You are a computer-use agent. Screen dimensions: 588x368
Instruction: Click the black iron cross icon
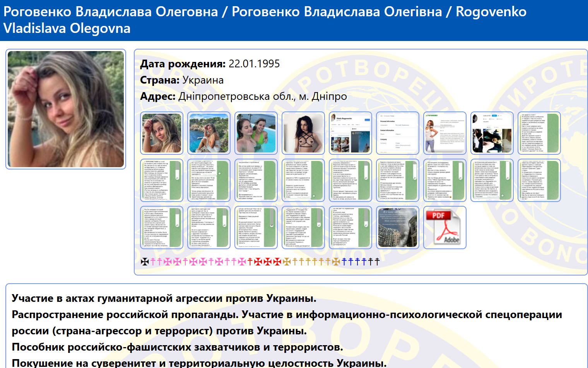click(x=145, y=262)
